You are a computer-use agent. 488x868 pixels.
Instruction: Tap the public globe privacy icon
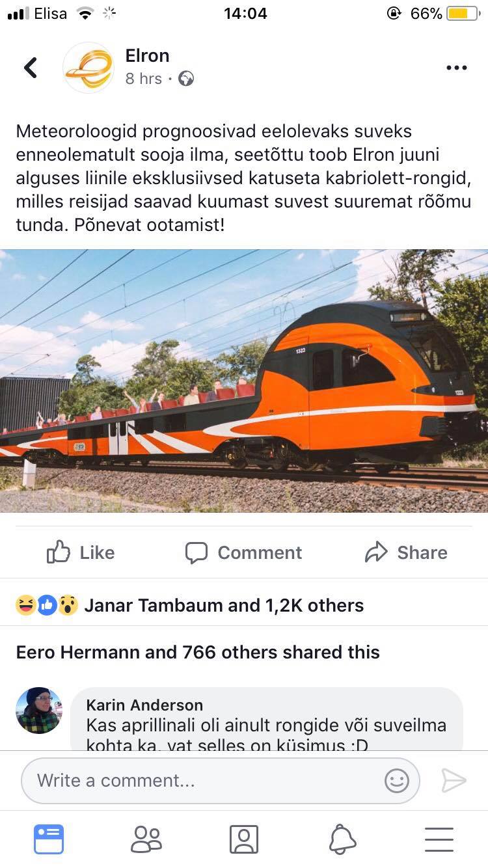coord(186,79)
